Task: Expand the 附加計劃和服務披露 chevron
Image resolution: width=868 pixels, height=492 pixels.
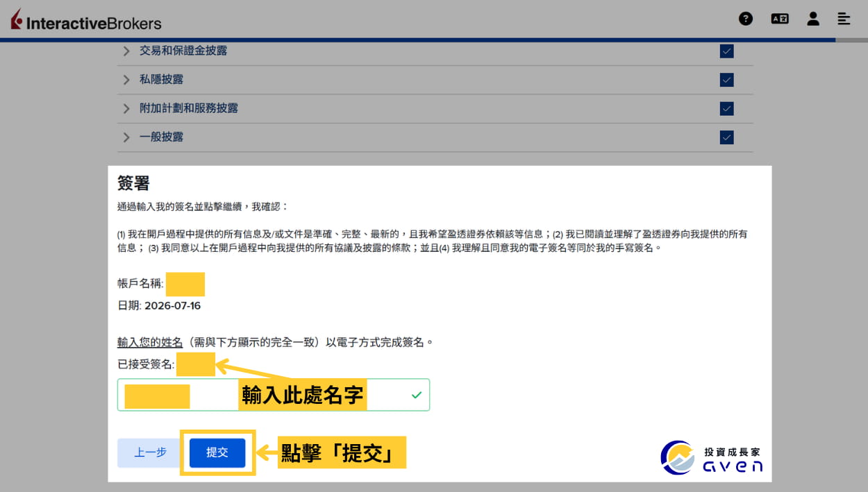Action: click(x=126, y=108)
